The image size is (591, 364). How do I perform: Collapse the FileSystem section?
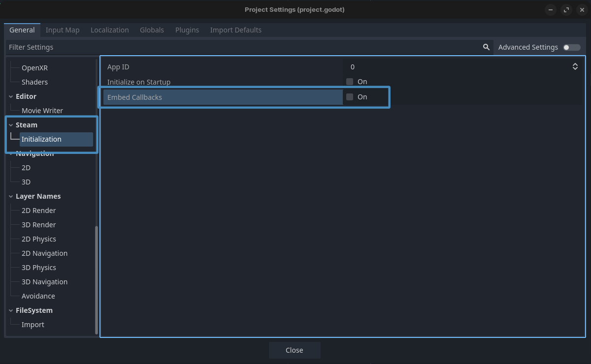[x=11, y=310]
